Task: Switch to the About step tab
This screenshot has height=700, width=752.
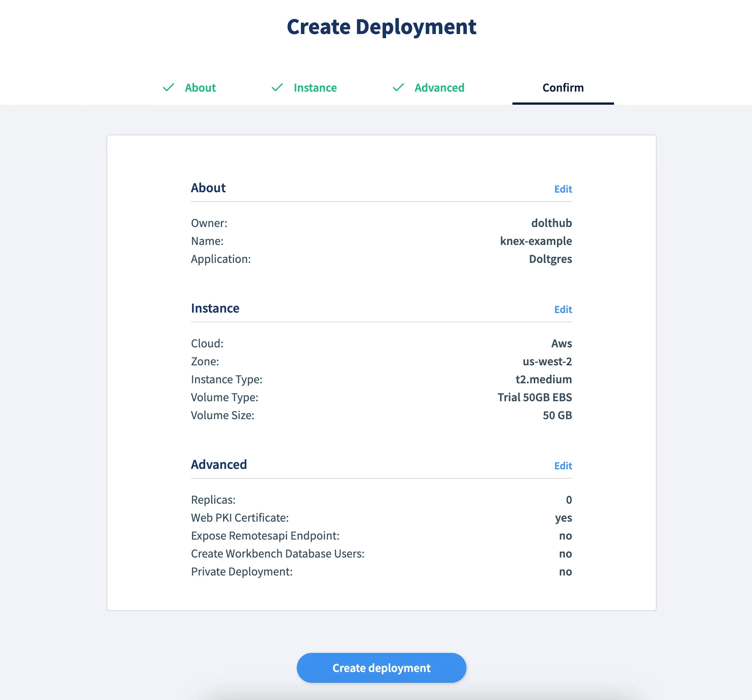Action: tap(200, 87)
